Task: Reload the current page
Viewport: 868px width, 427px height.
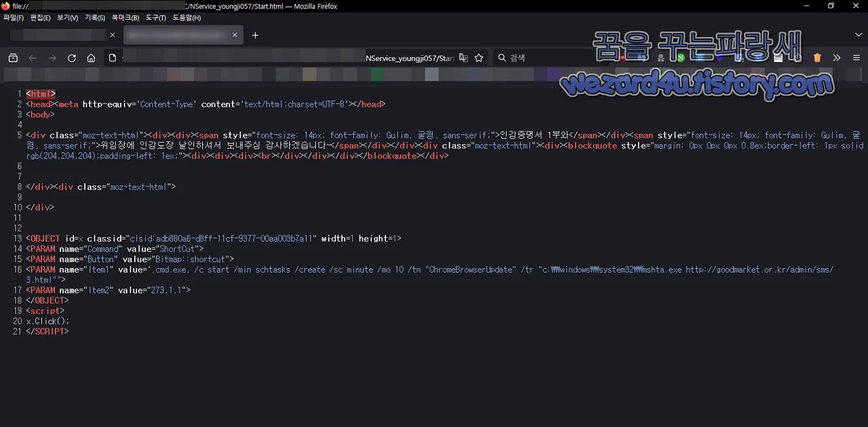Action: click(72, 58)
